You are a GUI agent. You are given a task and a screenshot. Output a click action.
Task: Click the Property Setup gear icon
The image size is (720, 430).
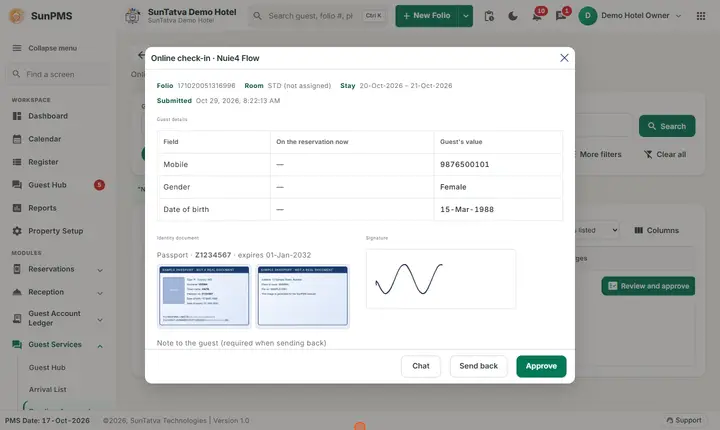[x=17, y=231]
